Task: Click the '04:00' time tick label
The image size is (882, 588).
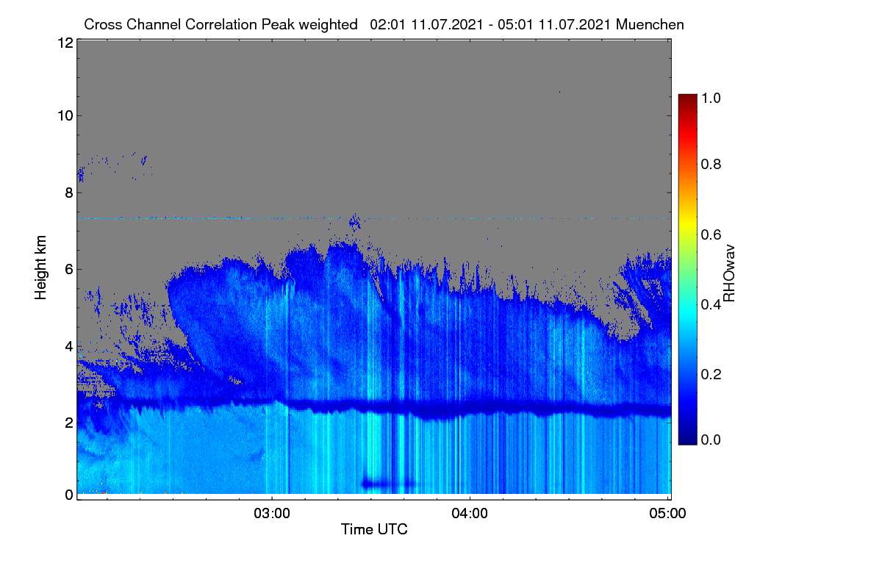Action: (x=470, y=513)
